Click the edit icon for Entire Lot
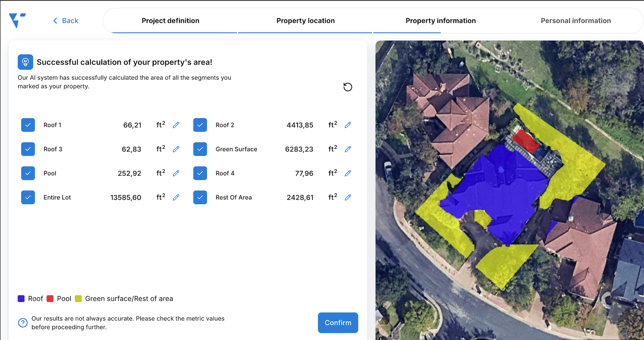Viewport: 644px width, 340px height. 176,197
